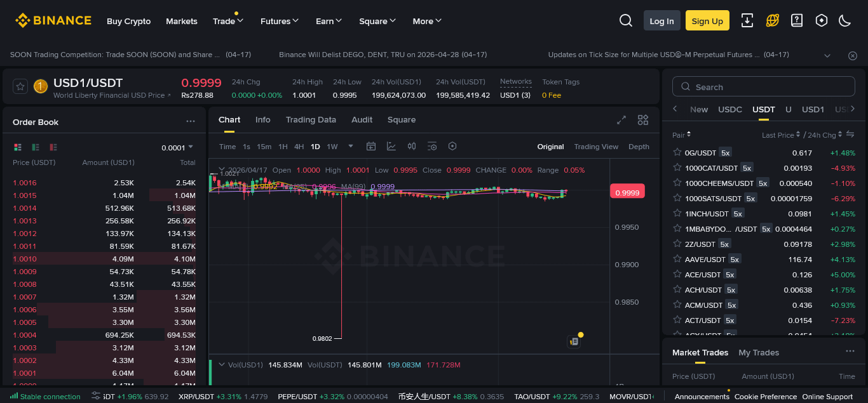Screen dimensions: 868x403
Task: Open Buy Crypto in navigation
Action: click(129, 21)
